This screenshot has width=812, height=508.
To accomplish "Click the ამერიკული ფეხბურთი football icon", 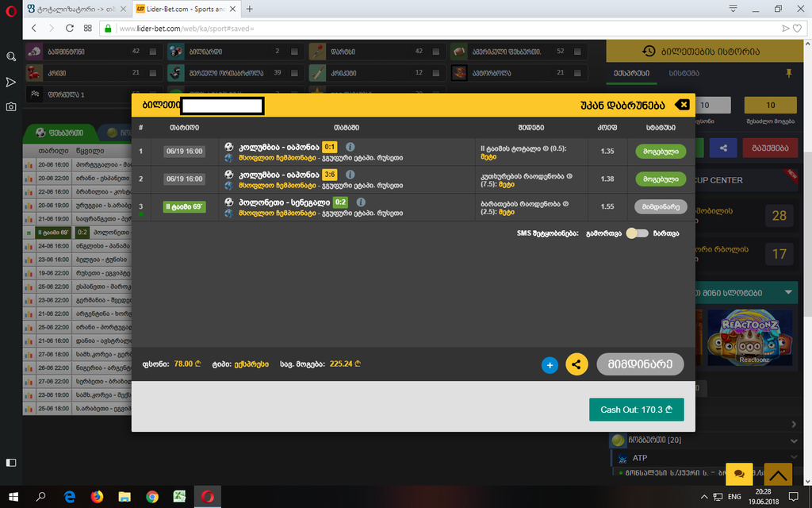I will point(459,52).
